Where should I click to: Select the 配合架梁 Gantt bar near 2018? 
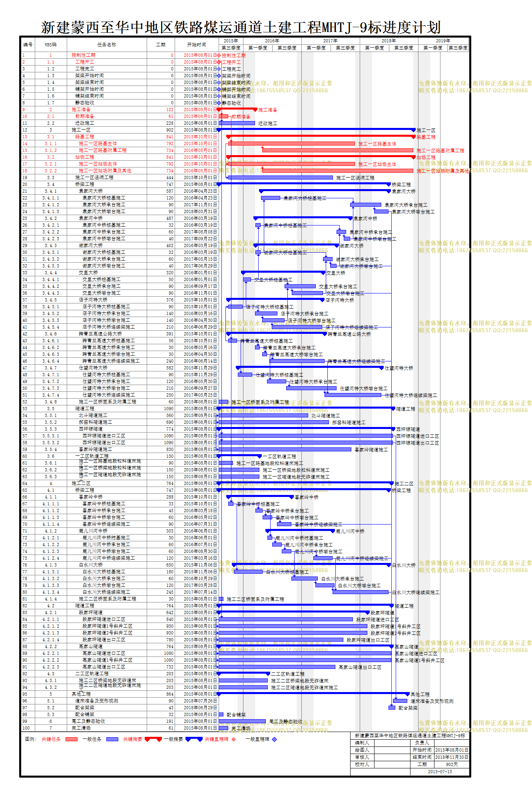392,708
